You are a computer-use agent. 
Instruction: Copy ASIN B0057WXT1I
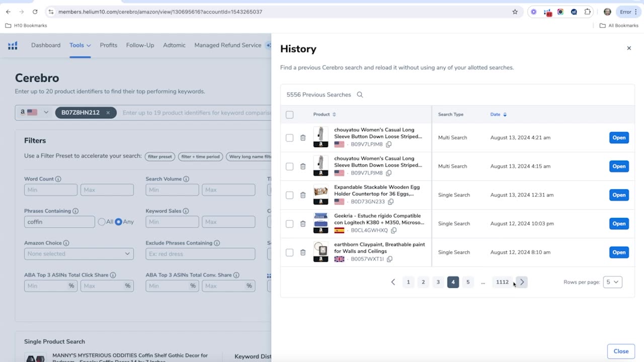tap(390, 259)
